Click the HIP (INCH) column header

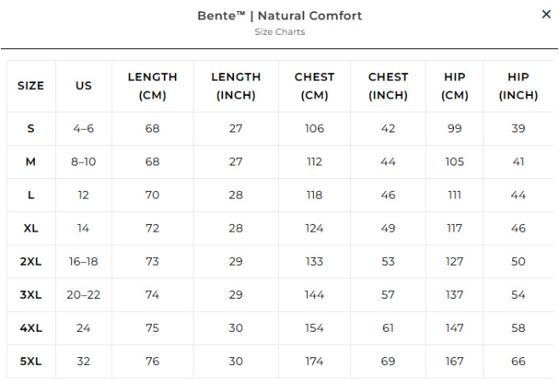tap(518, 86)
